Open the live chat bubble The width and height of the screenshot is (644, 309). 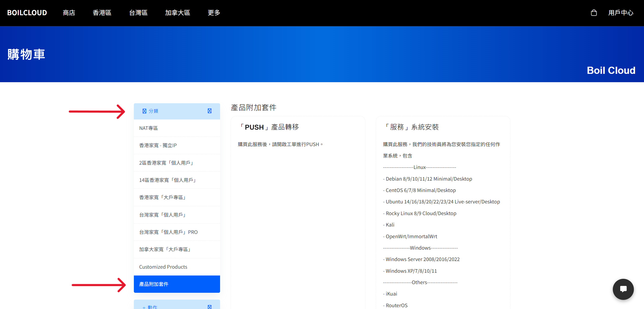(x=623, y=289)
